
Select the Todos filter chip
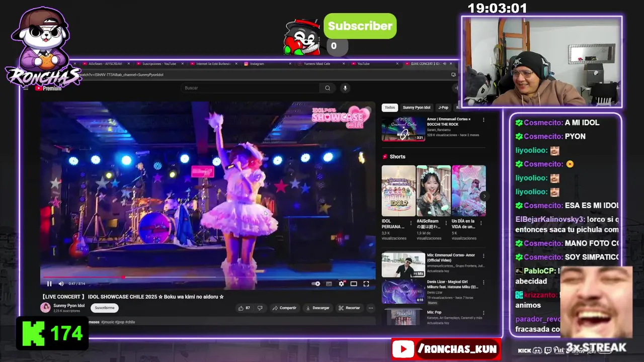coord(390,108)
